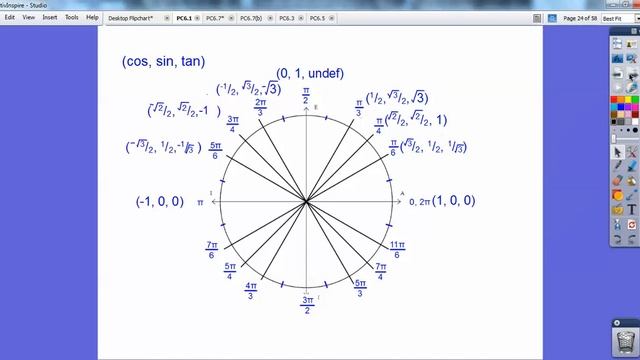This screenshot has height=360, width=640.
Task: Open the Best Fit zoom dropdown
Action: coord(637,19)
